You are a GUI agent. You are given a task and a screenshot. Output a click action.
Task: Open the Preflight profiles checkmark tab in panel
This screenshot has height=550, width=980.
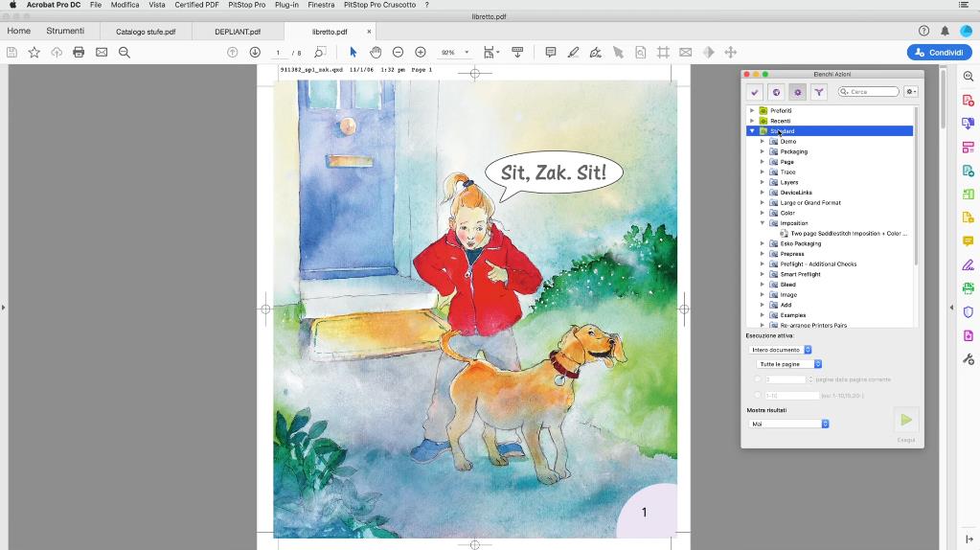point(755,92)
